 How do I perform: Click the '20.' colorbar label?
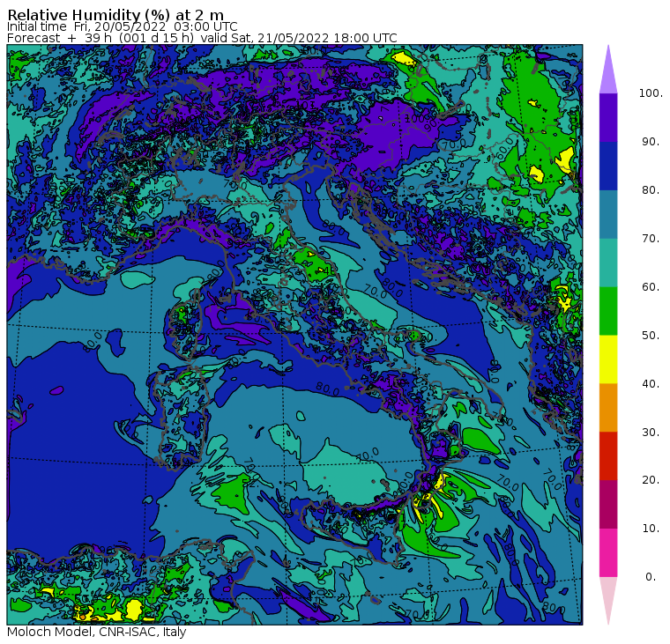coord(651,480)
